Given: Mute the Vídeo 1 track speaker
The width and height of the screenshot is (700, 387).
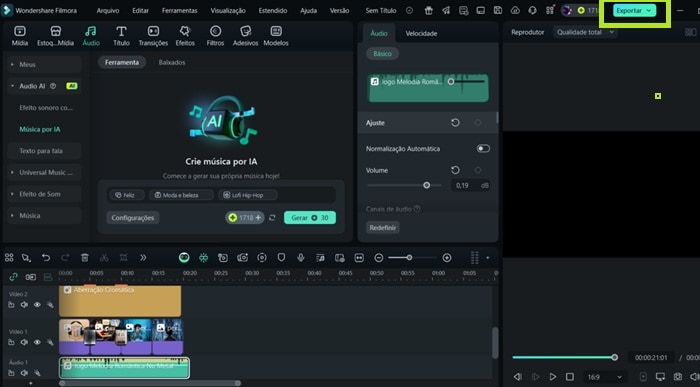Looking at the screenshot, I should (24, 342).
